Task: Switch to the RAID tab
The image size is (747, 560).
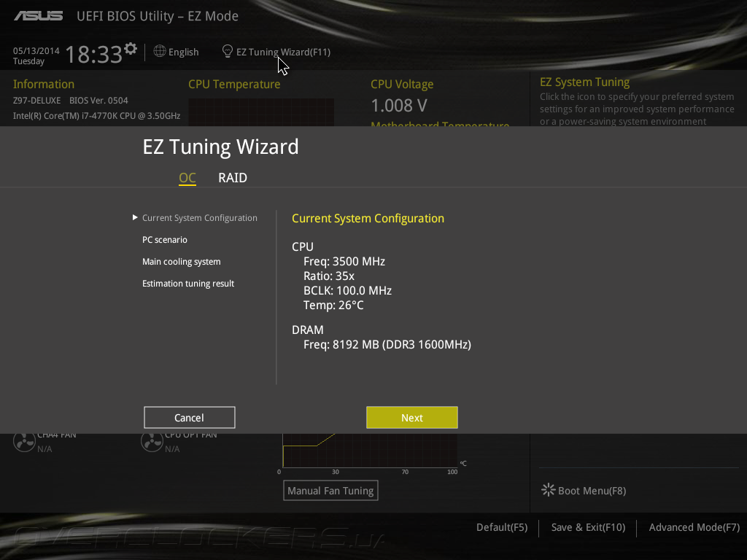Action: (233, 178)
